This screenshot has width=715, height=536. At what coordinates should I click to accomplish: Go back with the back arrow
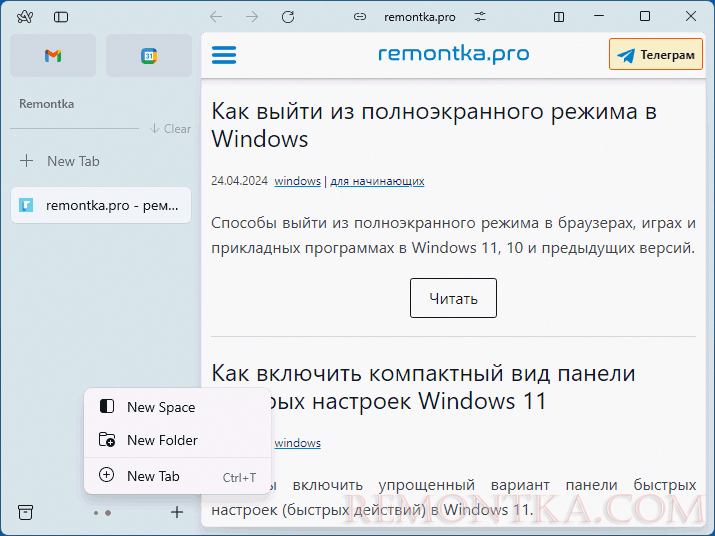[216, 17]
